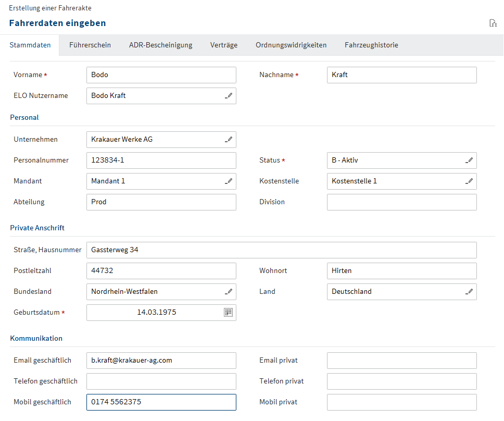Select the Ordnungswidrigkeiten tab
Screen dimensions: 504x421
click(291, 45)
